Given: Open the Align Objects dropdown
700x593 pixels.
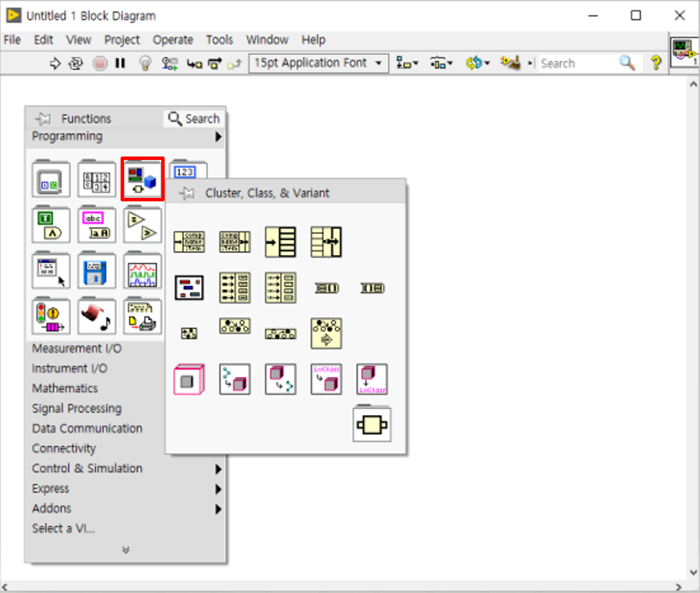Looking at the screenshot, I should click(406, 63).
